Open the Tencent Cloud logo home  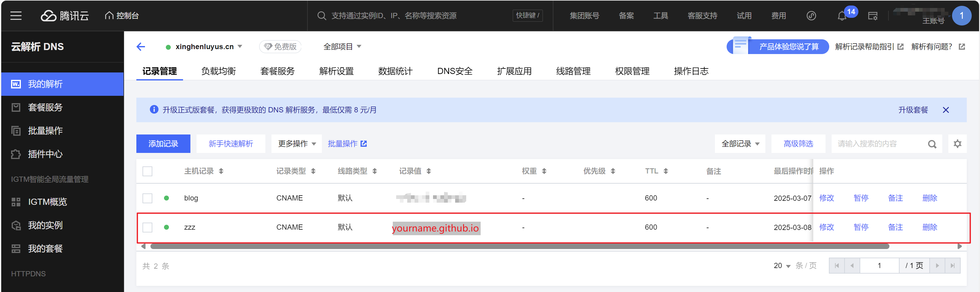tap(65, 16)
